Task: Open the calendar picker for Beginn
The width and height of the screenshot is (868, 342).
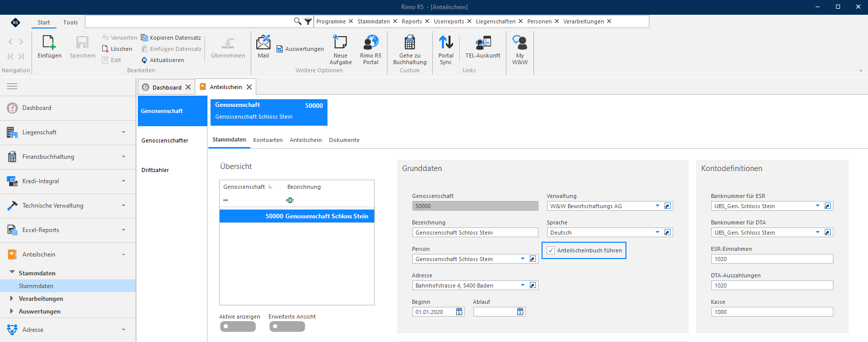Action: click(459, 312)
